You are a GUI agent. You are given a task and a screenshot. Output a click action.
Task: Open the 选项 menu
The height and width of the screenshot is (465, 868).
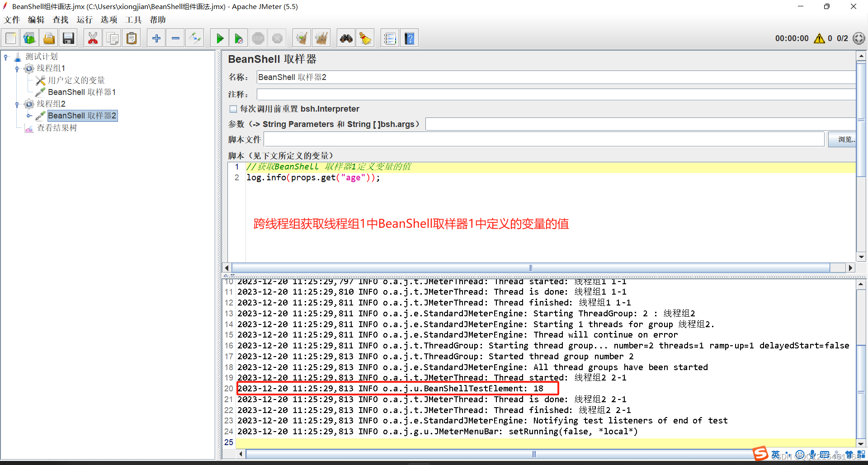click(109, 20)
